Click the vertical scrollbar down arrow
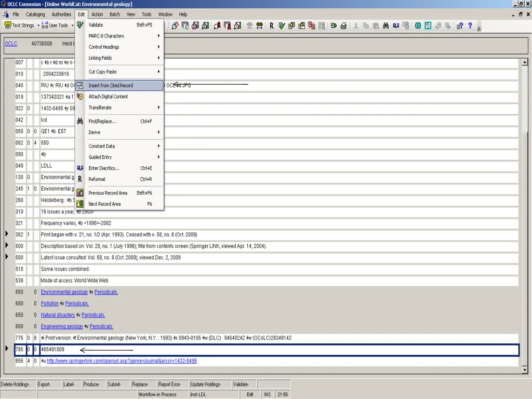The image size is (532, 399). (x=525, y=370)
